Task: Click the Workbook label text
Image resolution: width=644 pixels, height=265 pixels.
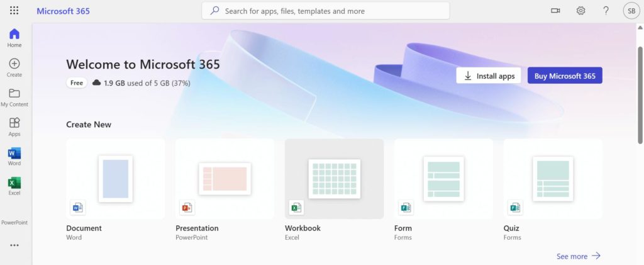Action: tap(303, 228)
